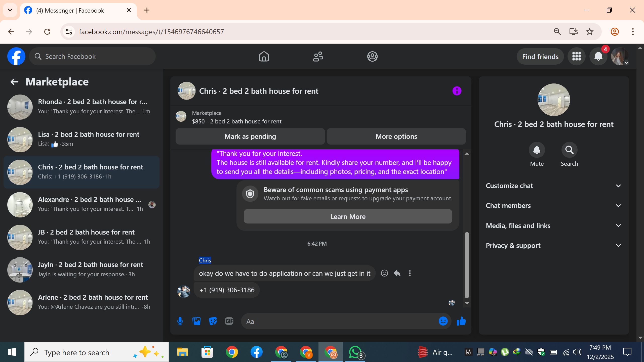Screen dimensions: 644x362
Task: Open emoji picker in message box
Action: pos(443,321)
